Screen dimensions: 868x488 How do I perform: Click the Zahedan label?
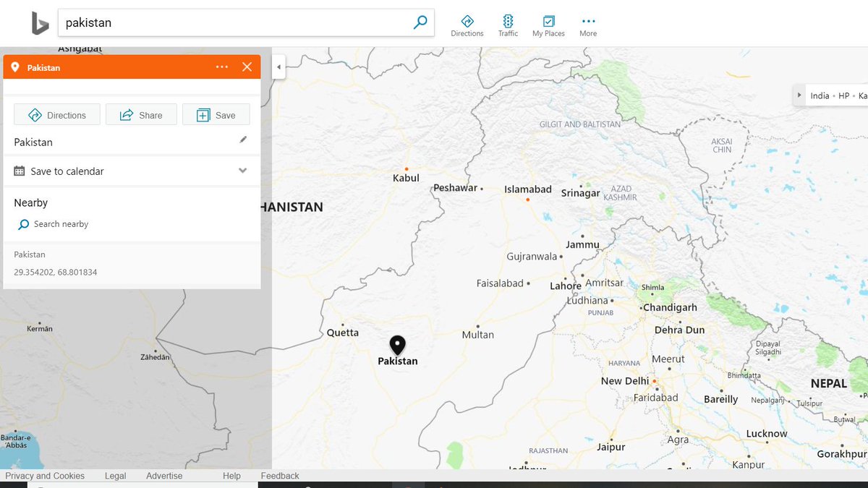(x=156, y=357)
